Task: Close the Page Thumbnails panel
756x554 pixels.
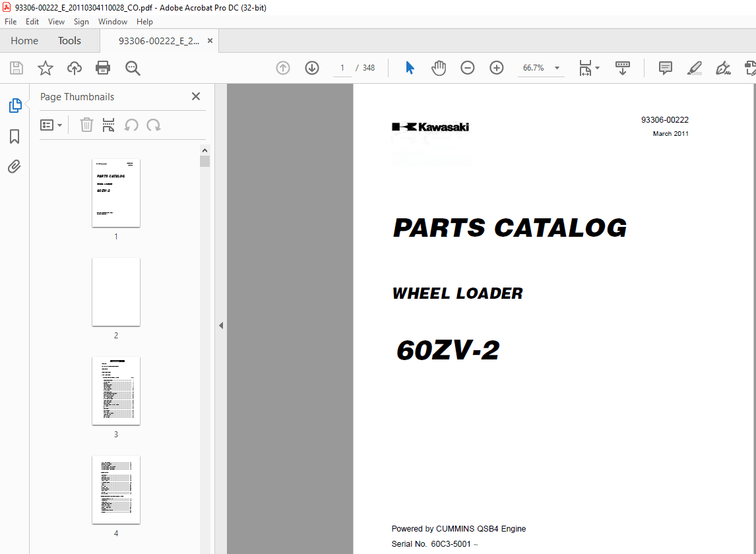Action: 196,96
